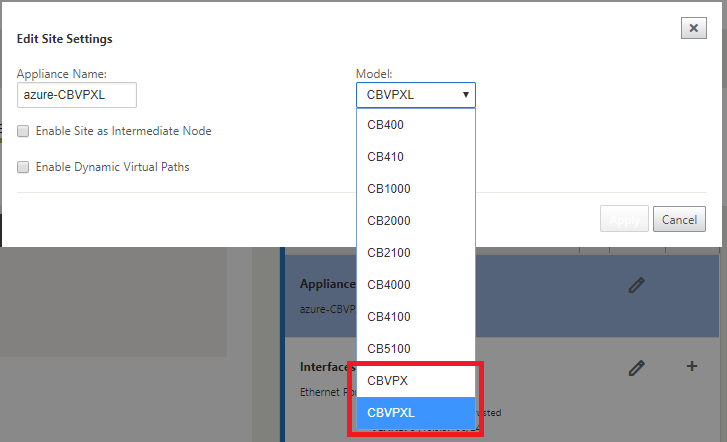Open the Model dropdown showing CBVPXL
727x442 pixels.
(416, 95)
